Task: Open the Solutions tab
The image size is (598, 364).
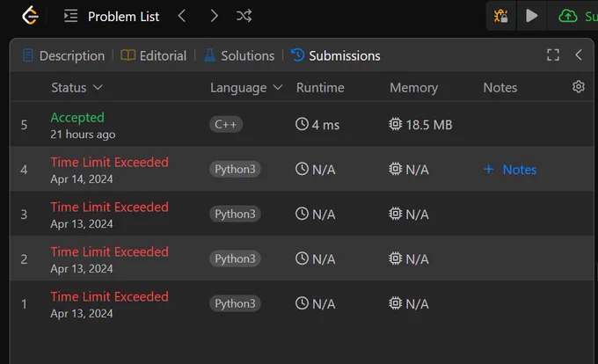Action: pos(239,55)
